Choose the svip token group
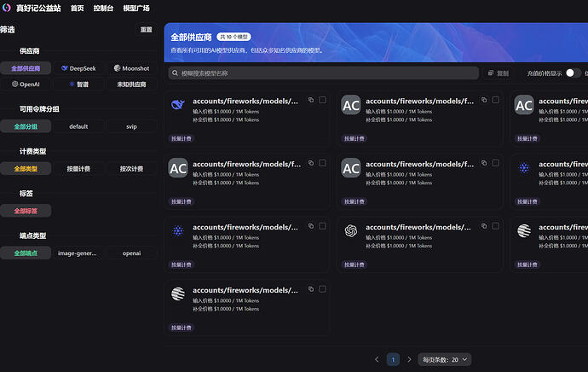Screen dimensions: 588x372 [x=131, y=126]
